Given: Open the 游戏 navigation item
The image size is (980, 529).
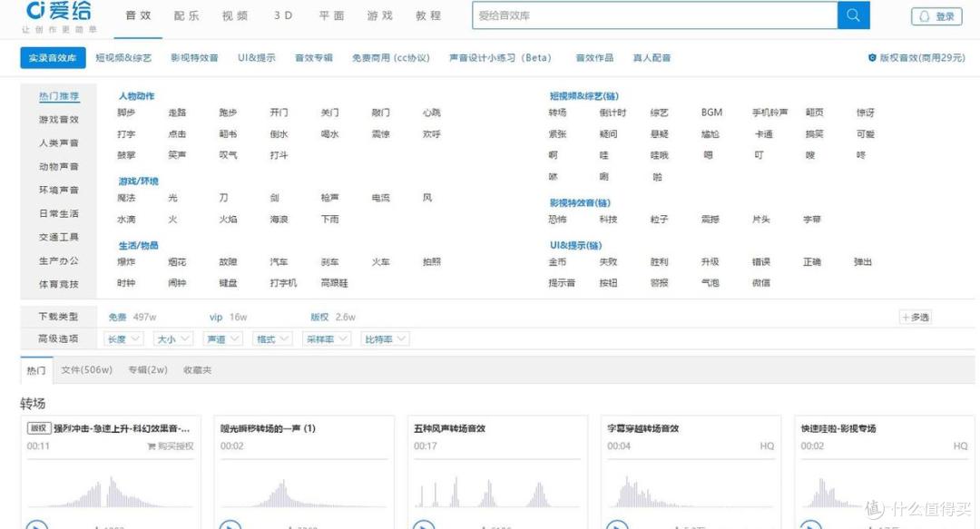Looking at the screenshot, I should [380, 15].
